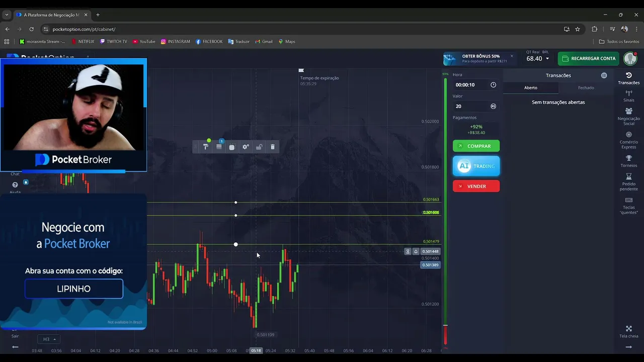
Task: Open the TWITCH TV bookmark
Action: (x=113, y=42)
